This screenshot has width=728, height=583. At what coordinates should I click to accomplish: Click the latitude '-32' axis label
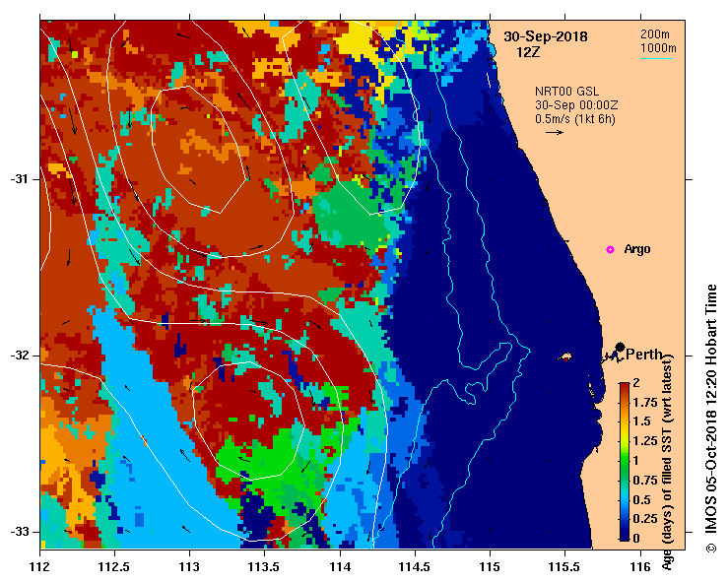click(x=19, y=356)
